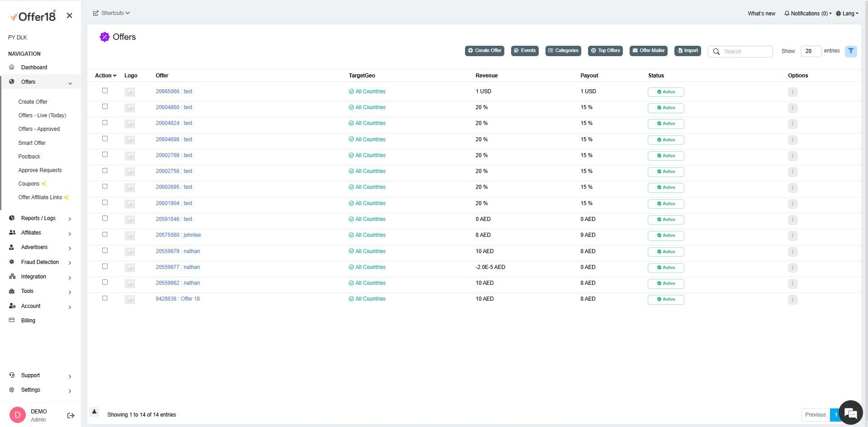Open the Coupons submenu item
This screenshot has width=868, height=427.
(x=32, y=184)
